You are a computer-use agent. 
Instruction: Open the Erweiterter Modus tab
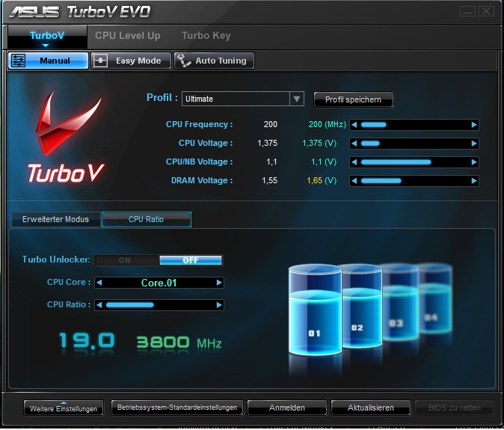[x=55, y=219]
